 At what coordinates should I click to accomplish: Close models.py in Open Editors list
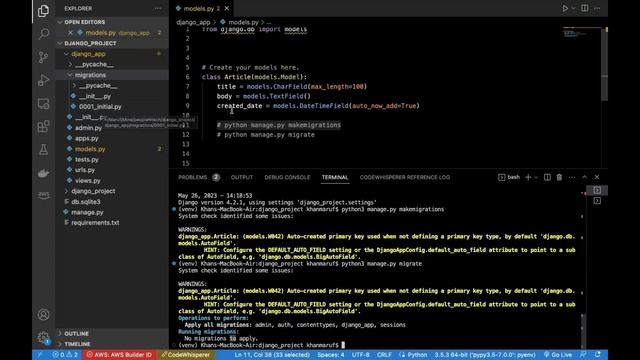coord(70,33)
